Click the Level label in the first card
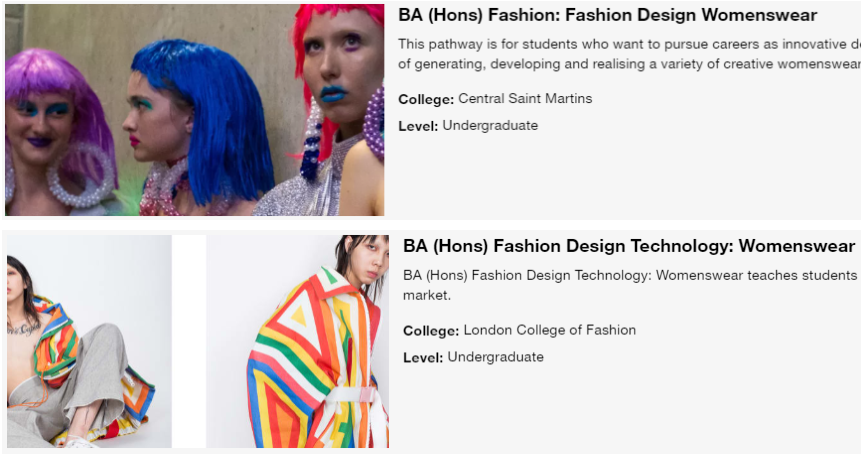 pos(418,126)
